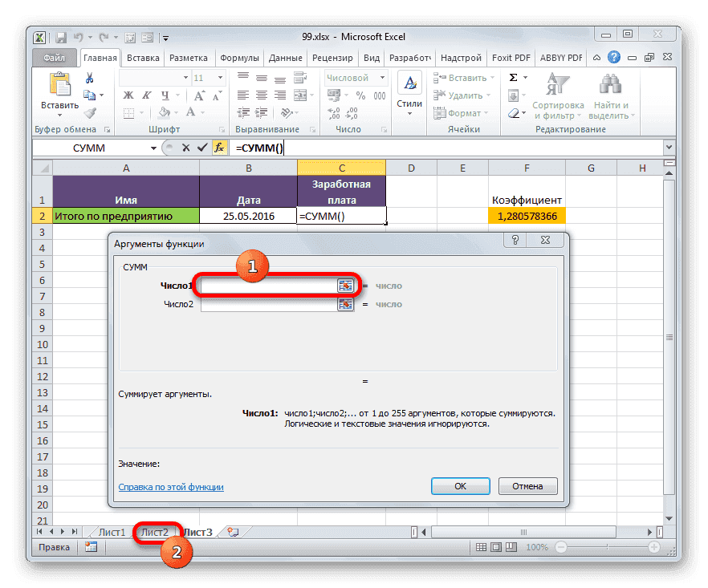Viewport: 708px width, 588px height.
Task: Open the font size dropdown
Action: pos(219,77)
